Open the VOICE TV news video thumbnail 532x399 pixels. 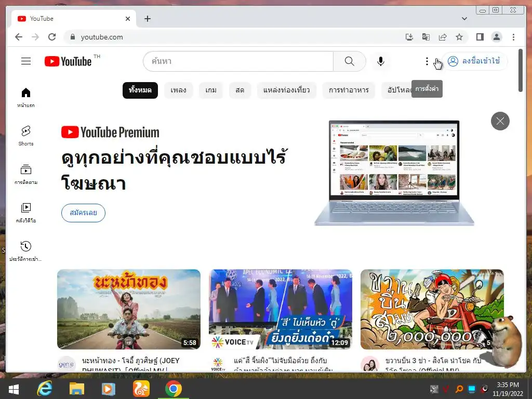tap(280, 309)
